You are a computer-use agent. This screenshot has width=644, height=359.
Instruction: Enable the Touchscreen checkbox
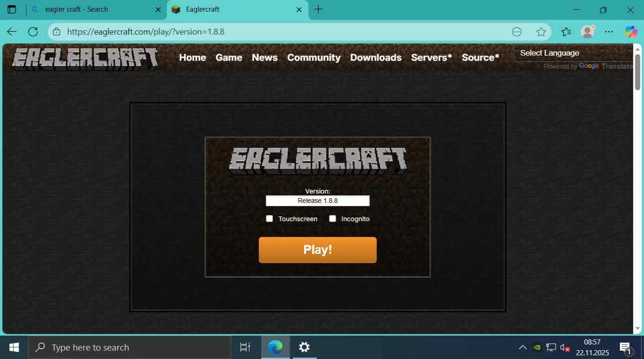click(269, 219)
